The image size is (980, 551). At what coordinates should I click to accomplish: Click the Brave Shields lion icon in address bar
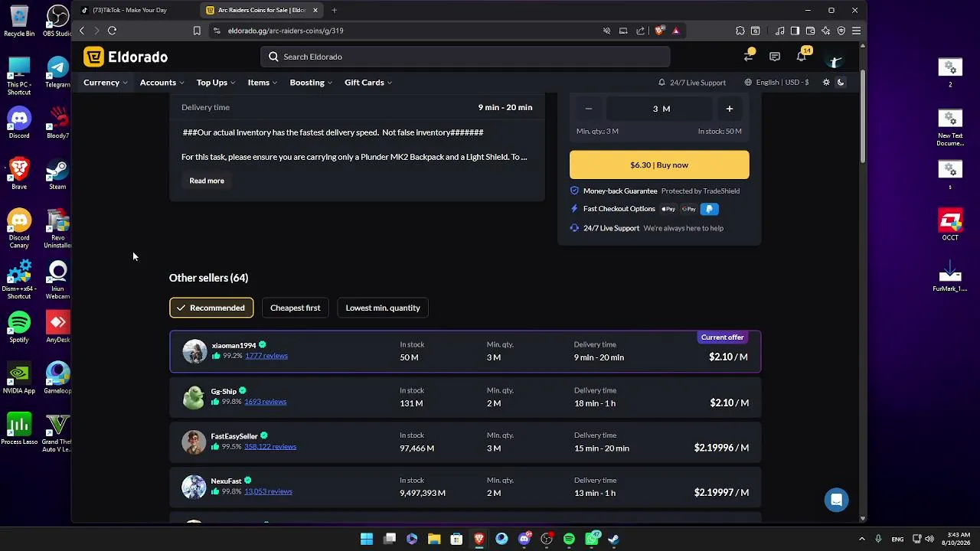tap(659, 31)
